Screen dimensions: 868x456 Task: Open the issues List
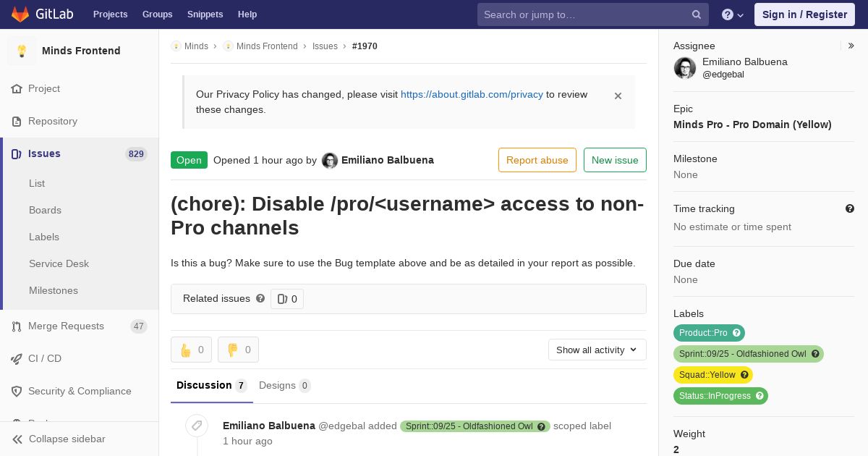coord(37,183)
